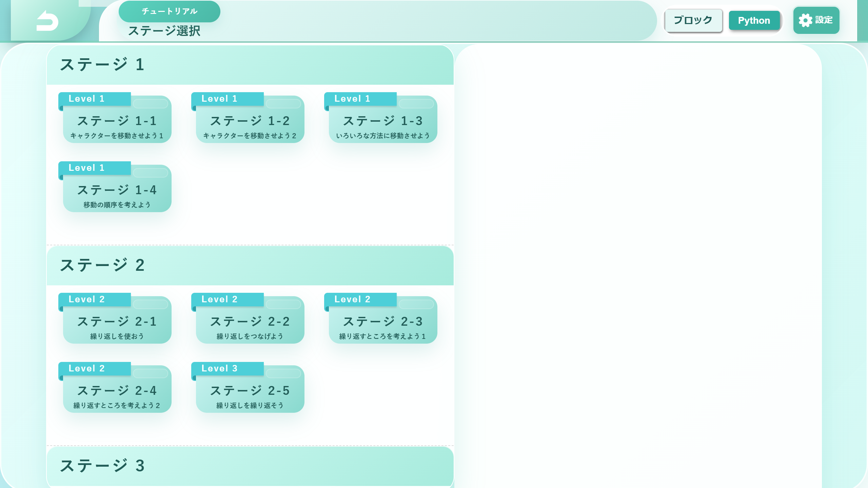Click the text 繰り返すところを考えよう 2
Image resolution: width=868 pixels, height=488 pixels.
(x=117, y=405)
